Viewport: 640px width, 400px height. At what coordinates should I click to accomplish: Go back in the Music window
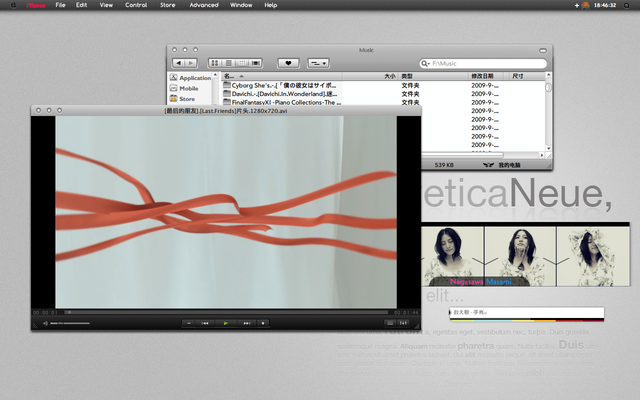tap(179, 63)
